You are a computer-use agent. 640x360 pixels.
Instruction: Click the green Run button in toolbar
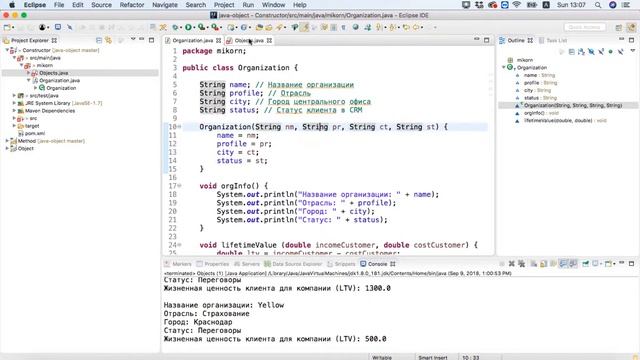click(188, 27)
